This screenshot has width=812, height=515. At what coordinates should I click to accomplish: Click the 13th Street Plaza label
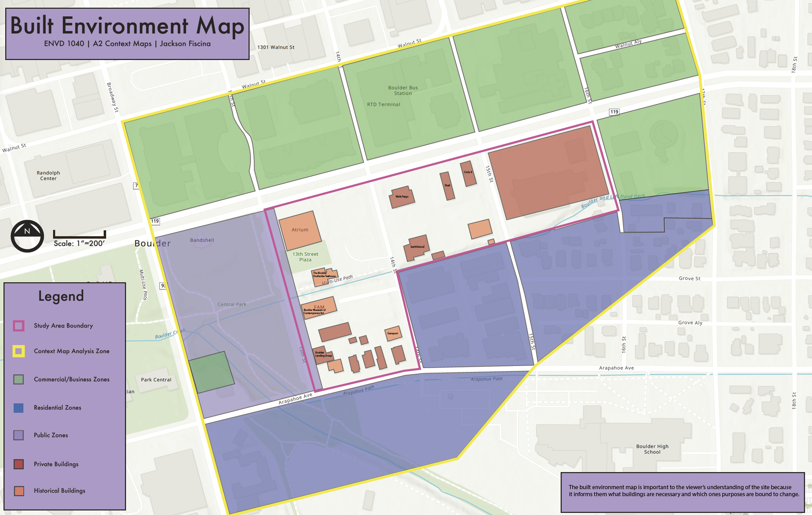coord(305,257)
